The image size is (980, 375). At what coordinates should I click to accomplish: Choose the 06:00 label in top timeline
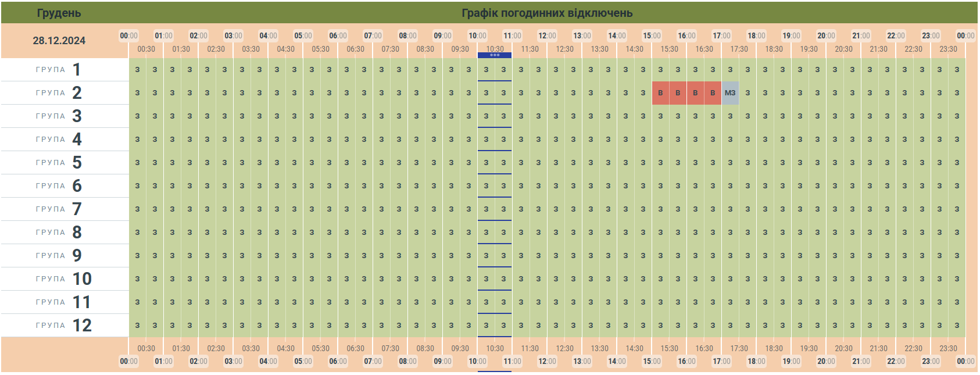(x=338, y=36)
